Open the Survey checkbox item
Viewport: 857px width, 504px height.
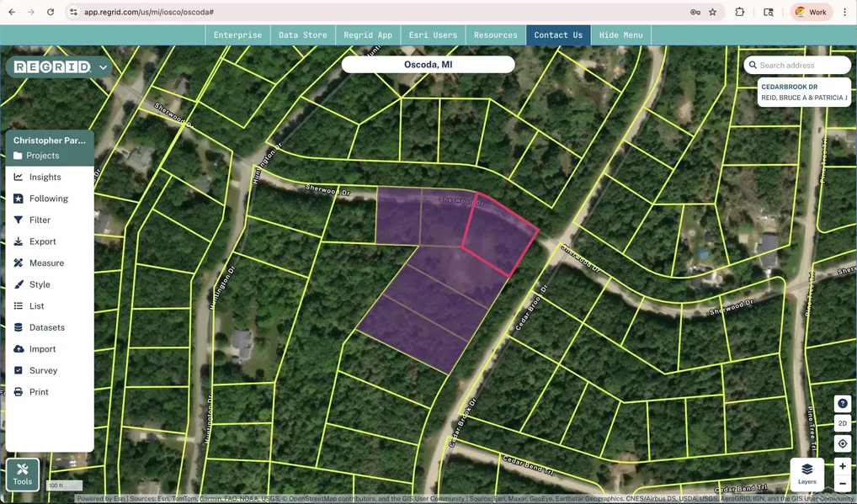pyautogui.click(x=43, y=370)
